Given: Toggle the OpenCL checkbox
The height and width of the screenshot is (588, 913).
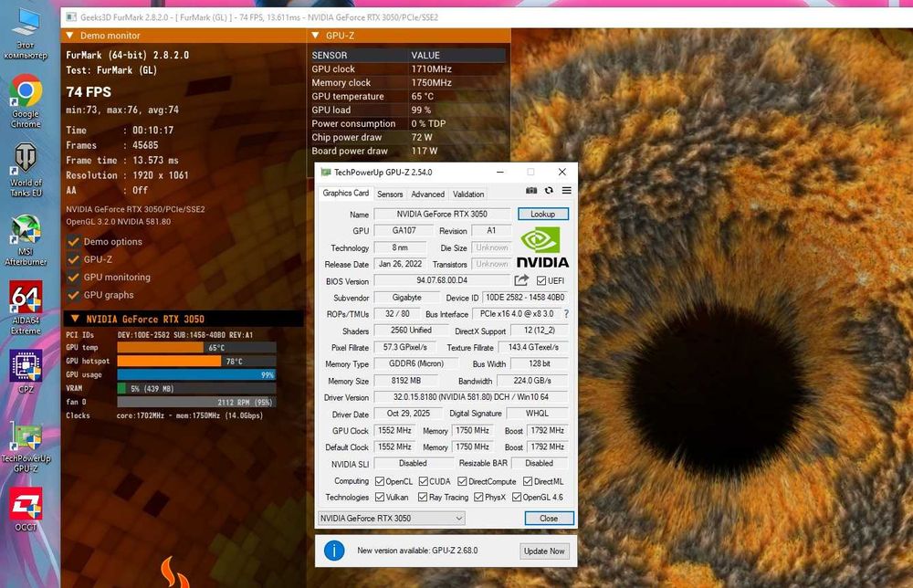Looking at the screenshot, I should click(x=380, y=481).
